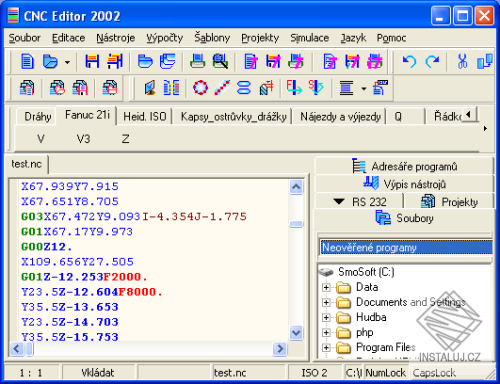Click the simulation monitor icon
The width and height of the screenshot is (500, 384).
150,88
